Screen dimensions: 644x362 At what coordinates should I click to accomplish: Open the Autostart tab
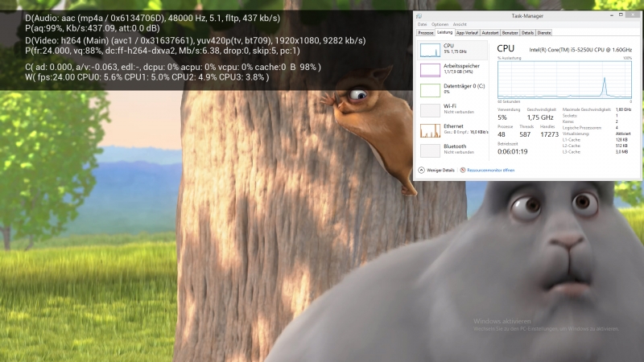[x=490, y=33]
